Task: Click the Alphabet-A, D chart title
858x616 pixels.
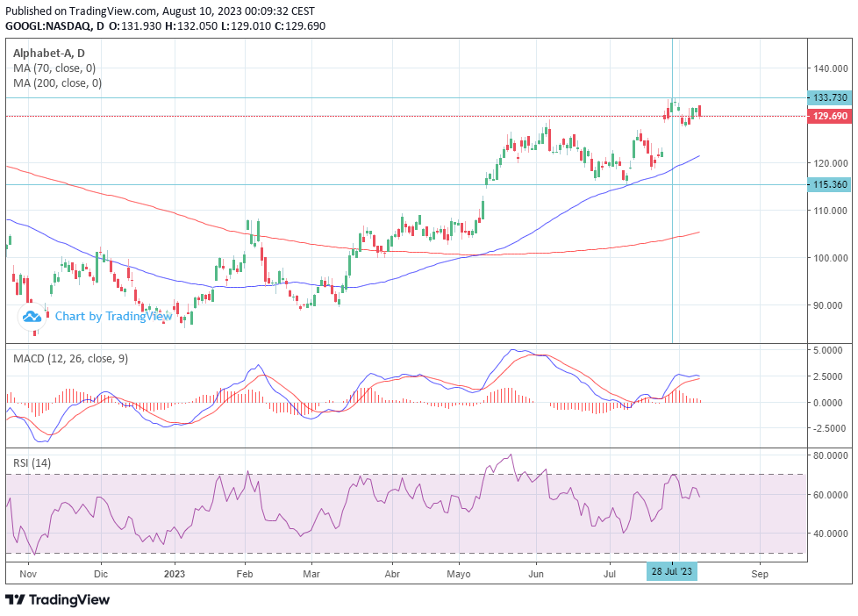Action: point(49,54)
